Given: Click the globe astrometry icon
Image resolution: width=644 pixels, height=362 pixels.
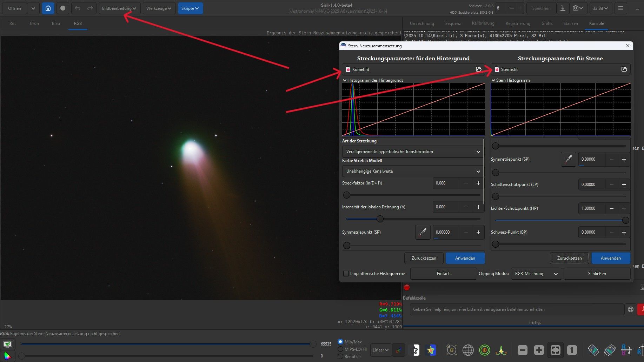Looking at the screenshot, I should click(468, 350).
